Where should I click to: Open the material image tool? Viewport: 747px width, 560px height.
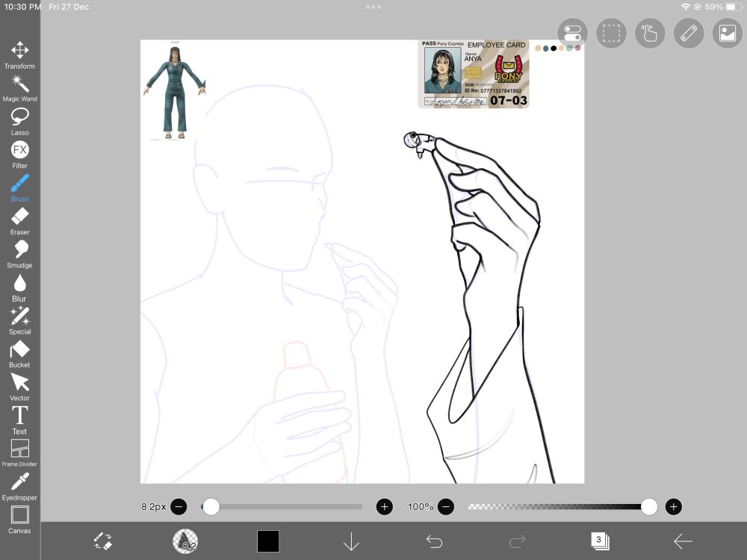[x=728, y=34]
